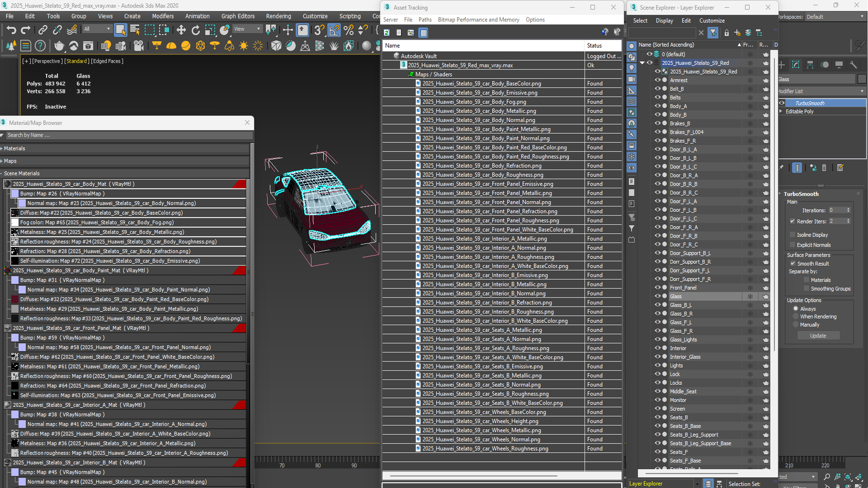Image resolution: width=868 pixels, height=488 pixels.
Task: Open the All selection filter dropdown
Action: [x=97, y=29]
